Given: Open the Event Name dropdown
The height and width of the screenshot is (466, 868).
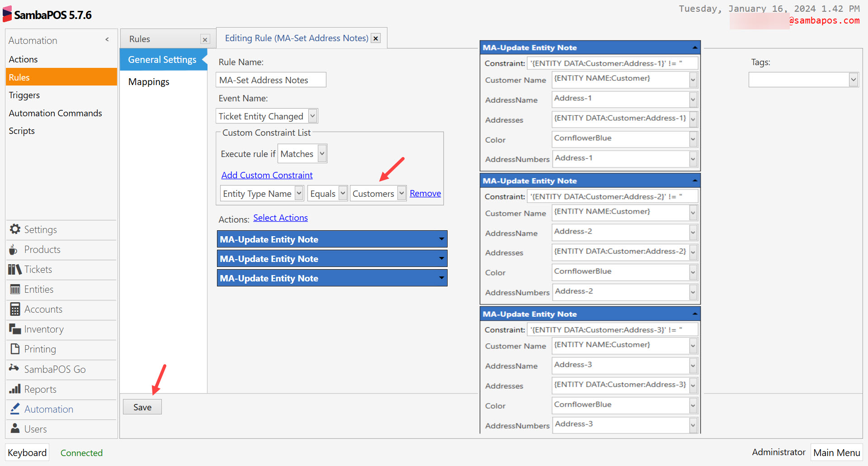Looking at the screenshot, I should (312, 116).
